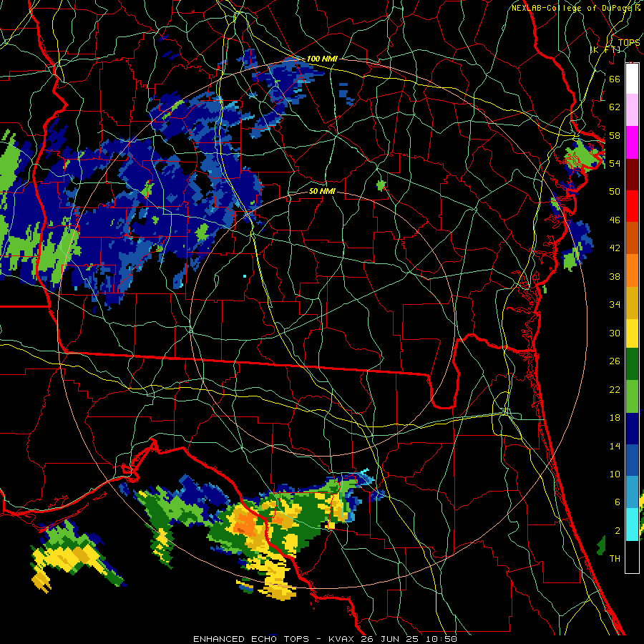644x644 pixels.
Task: Click the '66' legend value label
Action: 615,79
